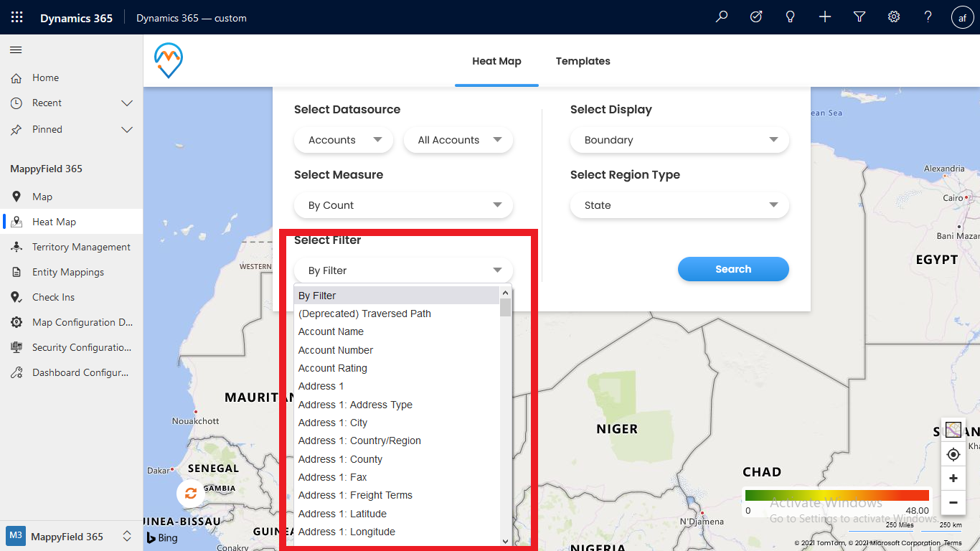Image resolution: width=980 pixels, height=551 pixels.
Task: Select Heat Map in the sidebar
Action: tap(71, 222)
